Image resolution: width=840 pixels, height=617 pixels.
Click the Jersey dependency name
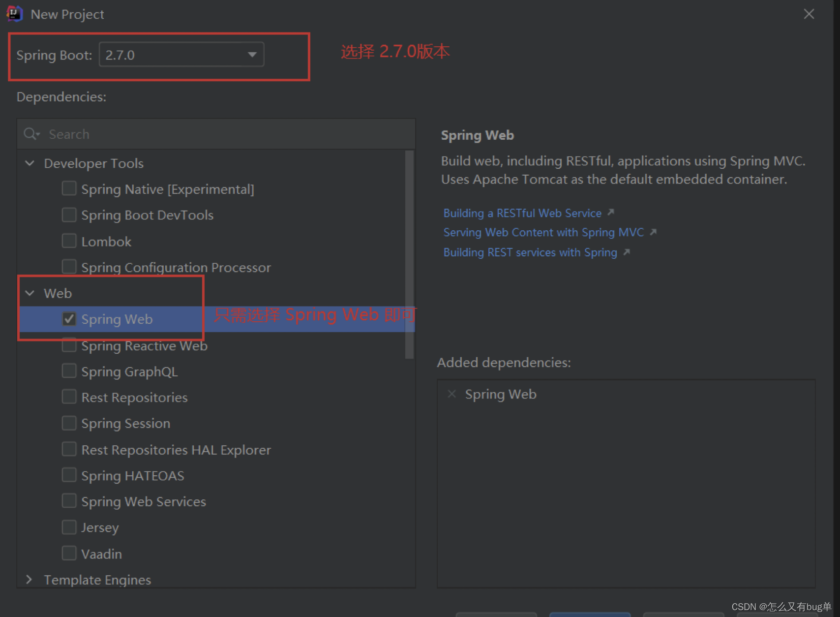pos(100,528)
